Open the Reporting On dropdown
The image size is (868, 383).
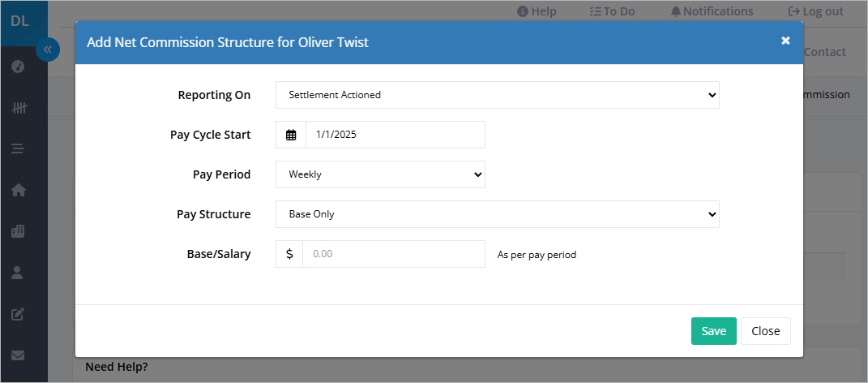(x=497, y=95)
